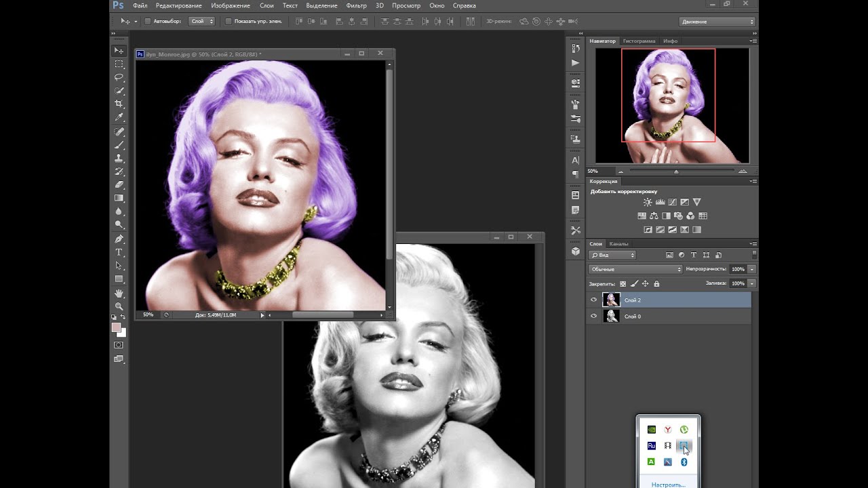
Task: Toggle lock all padlock icon
Action: pos(656,283)
